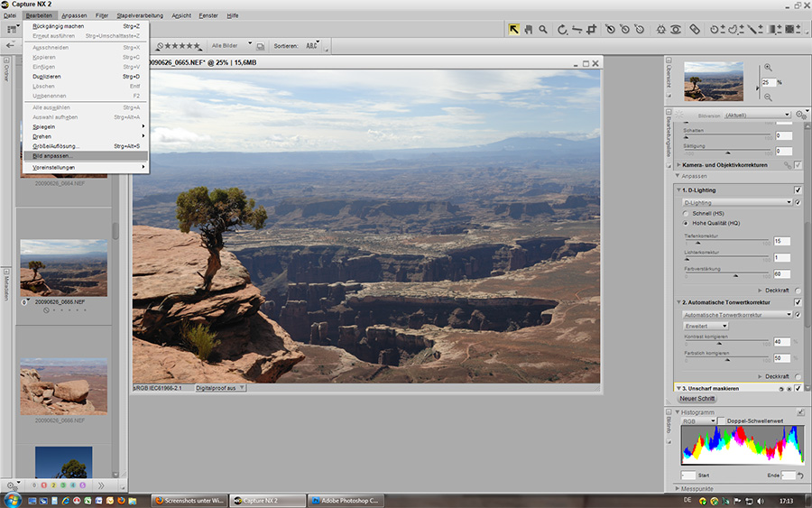Reset the histogram Start/Ende range

(x=800, y=475)
